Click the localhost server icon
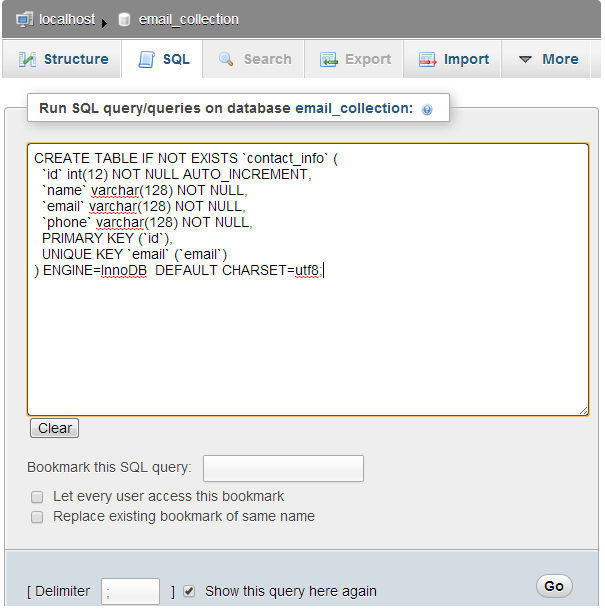The height and width of the screenshot is (609, 605). coord(25,19)
